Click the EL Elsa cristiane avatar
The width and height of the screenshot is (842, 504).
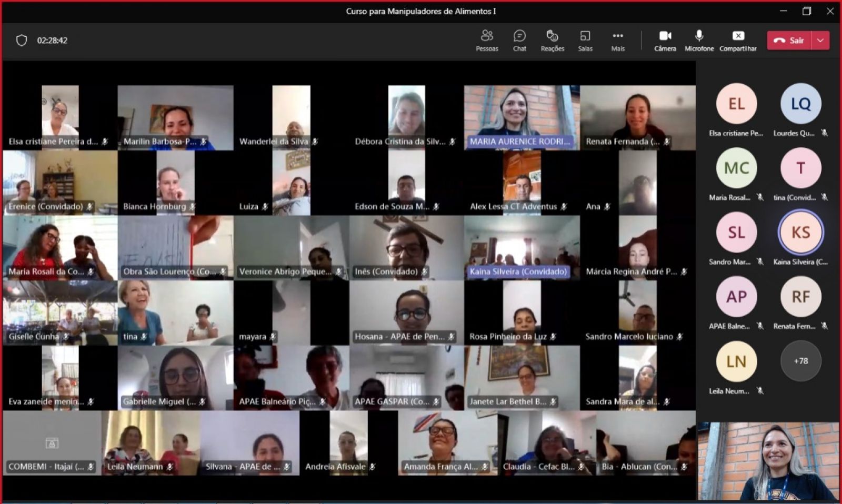tap(736, 104)
